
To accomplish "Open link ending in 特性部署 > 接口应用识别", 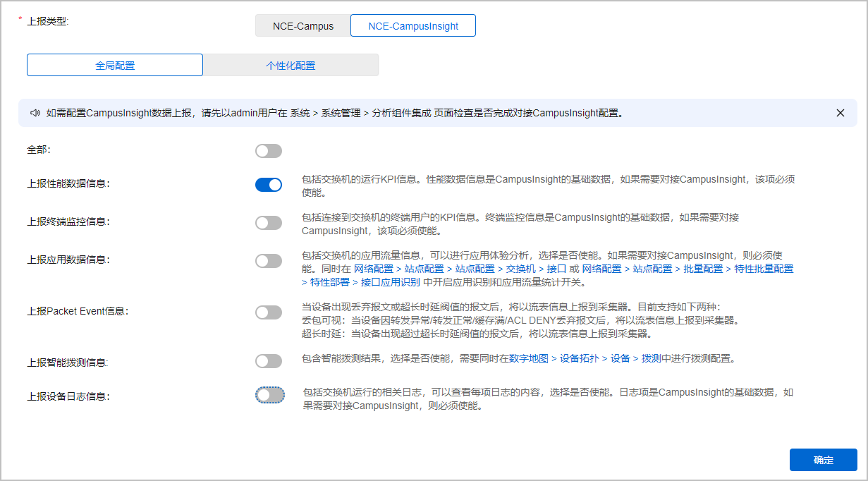I will pyautogui.click(x=547, y=276).
